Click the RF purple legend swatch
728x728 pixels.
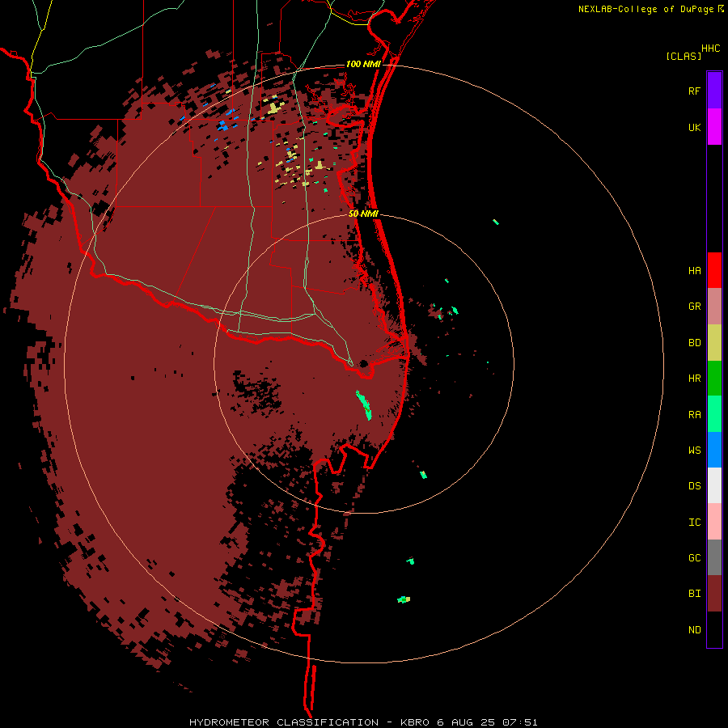tap(714, 91)
